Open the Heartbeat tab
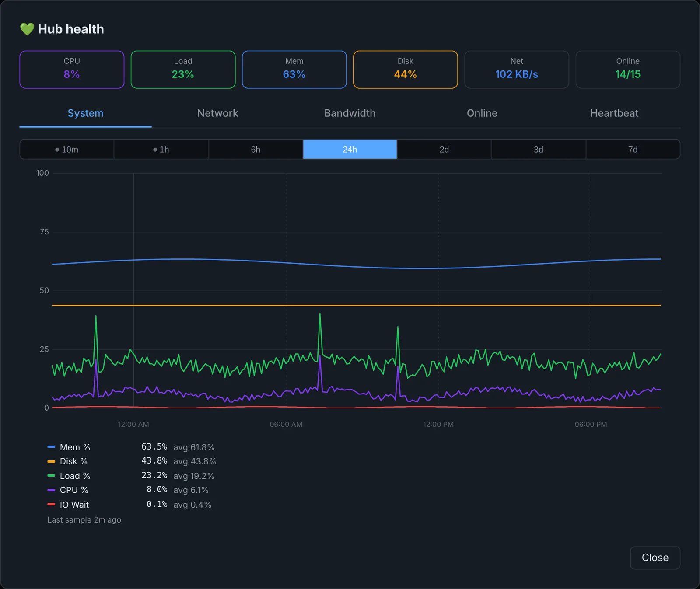Viewport: 700px width, 589px height. click(x=614, y=113)
